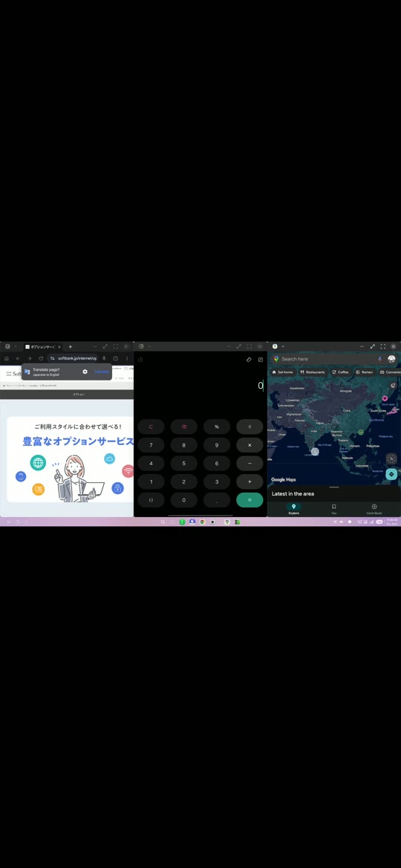This screenshot has height=868, width=401.
Task: Tap the multiply key in calculator
Action: pos(250,445)
